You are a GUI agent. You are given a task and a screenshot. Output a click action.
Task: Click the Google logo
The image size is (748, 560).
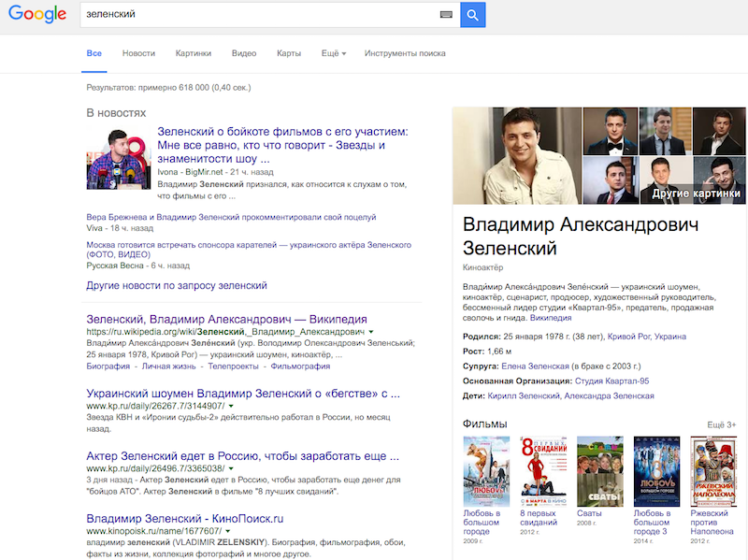click(37, 14)
